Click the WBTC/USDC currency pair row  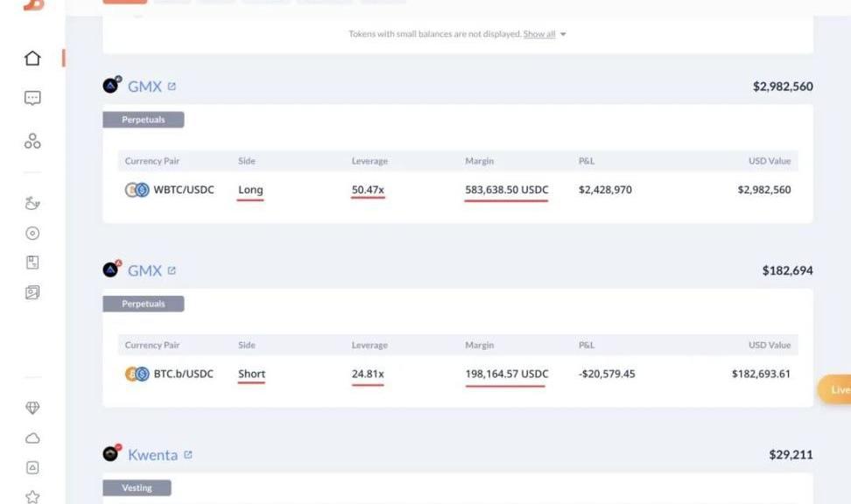coord(183,190)
